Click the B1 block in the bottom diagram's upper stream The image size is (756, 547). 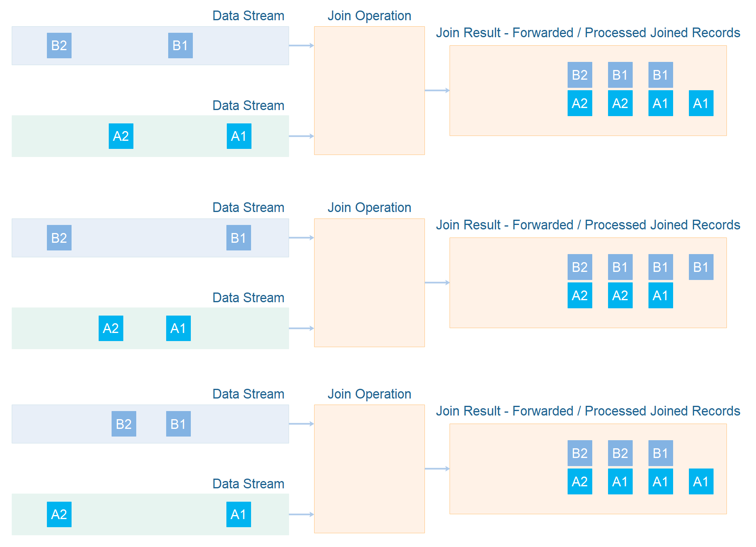click(178, 424)
